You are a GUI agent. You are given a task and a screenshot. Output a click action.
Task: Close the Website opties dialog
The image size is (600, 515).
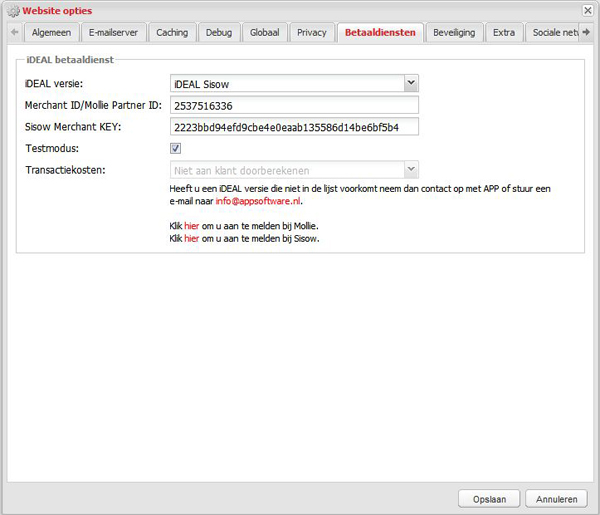pyautogui.click(x=588, y=10)
